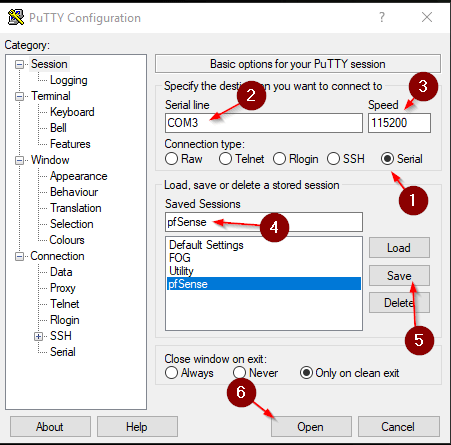The height and width of the screenshot is (445, 451).
Task: Open the SSH category in tree
Action: point(61,336)
